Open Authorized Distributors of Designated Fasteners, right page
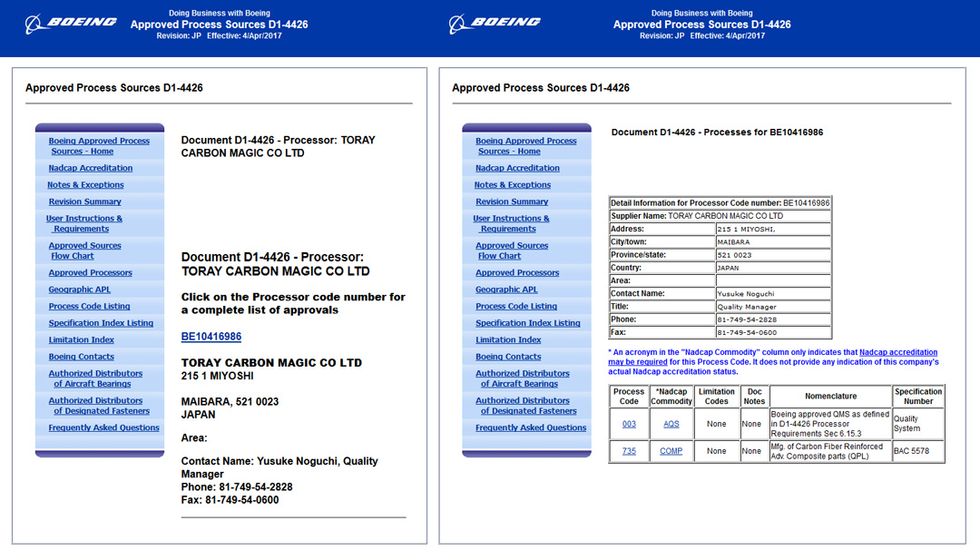 (x=526, y=406)
